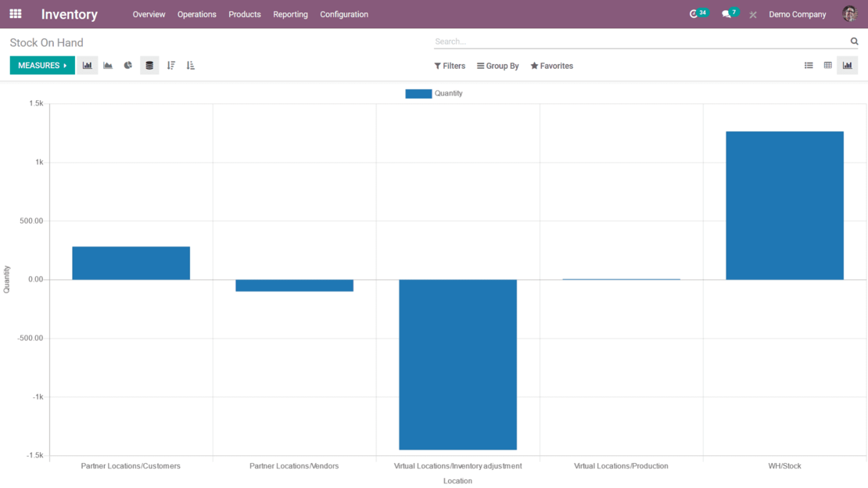Open the Measures dropdown
868x488 pixels.
coord(41,65)
